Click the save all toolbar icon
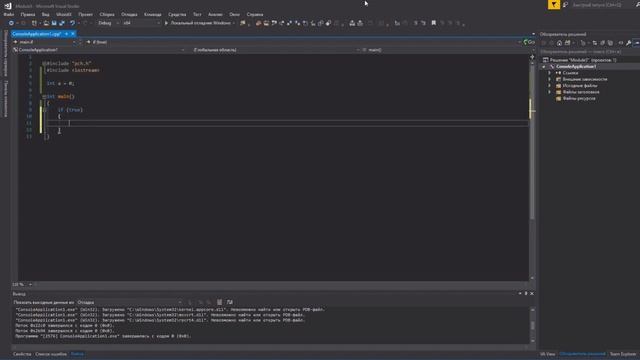This screenshot has height=360, width=640. click(62, 23)
